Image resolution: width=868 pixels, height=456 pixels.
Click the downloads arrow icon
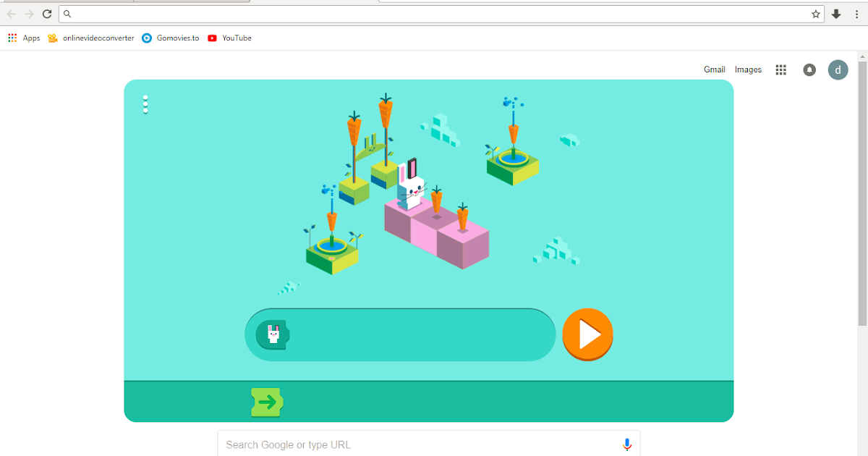tap(835, 13)
